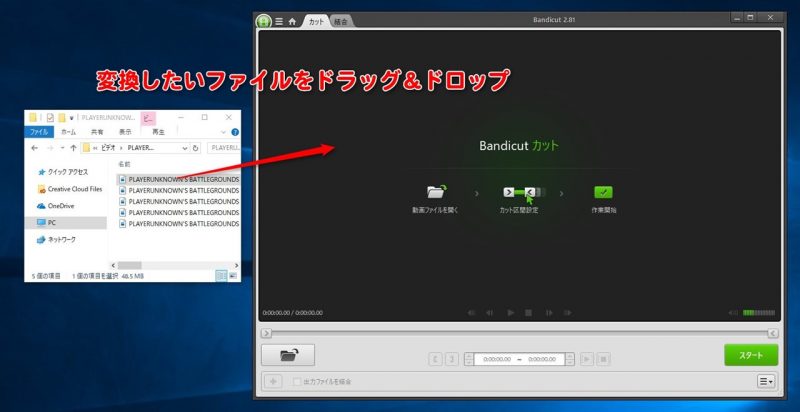Click the ビデオ breadcrumb in address bar
The image size is (800, 412).
[107, 148]
